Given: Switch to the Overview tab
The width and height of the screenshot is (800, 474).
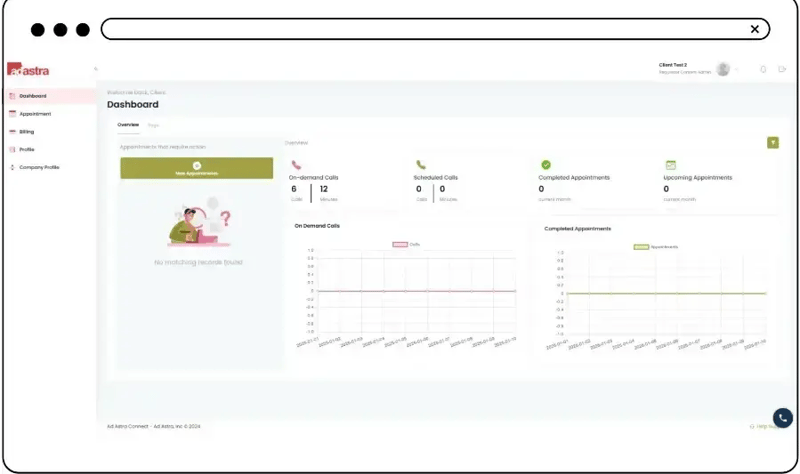Looking at the screenshot, I should [128, 124].
